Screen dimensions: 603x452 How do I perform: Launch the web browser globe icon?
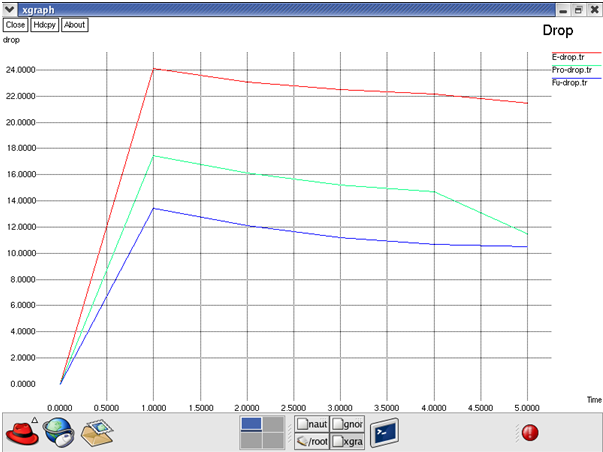click(x=59, y=432)
